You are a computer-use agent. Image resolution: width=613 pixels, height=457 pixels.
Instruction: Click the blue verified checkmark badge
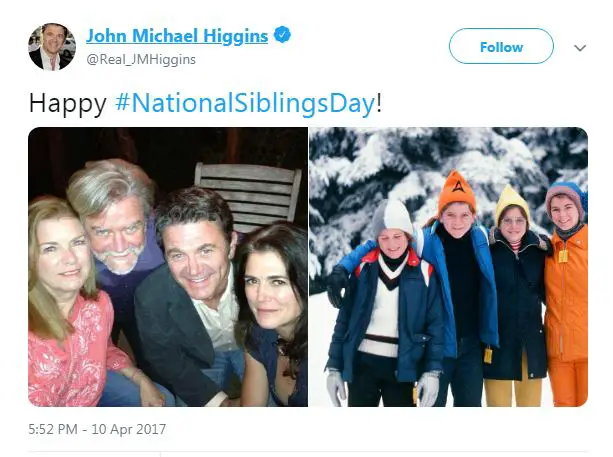[x=282, y=35]
